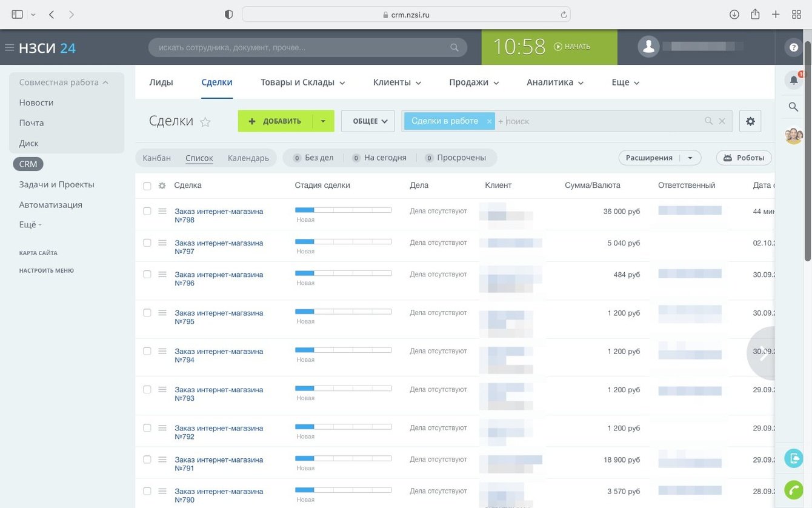Check the box for order №792
This screenshot has width=812, height=508.
pos(147,428)
